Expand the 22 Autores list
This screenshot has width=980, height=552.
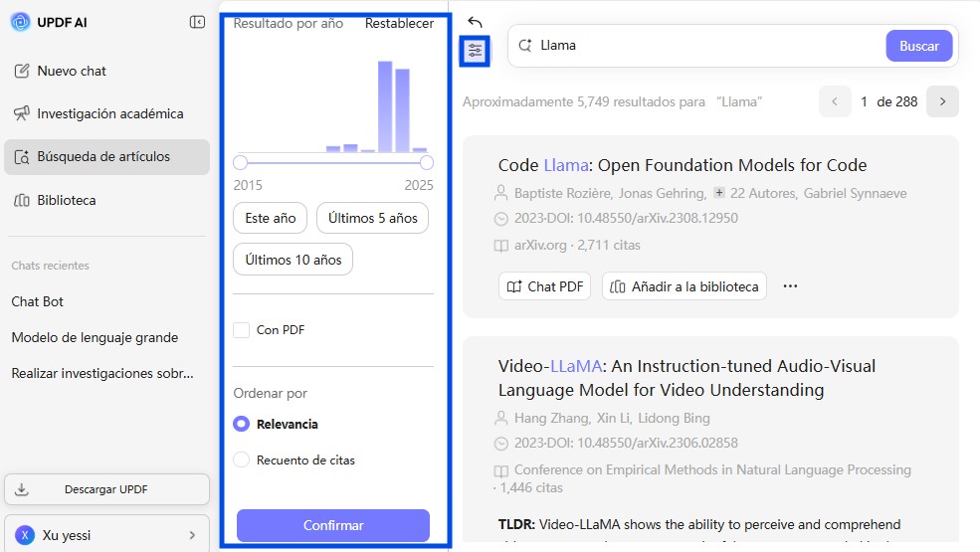click(755, 193)
